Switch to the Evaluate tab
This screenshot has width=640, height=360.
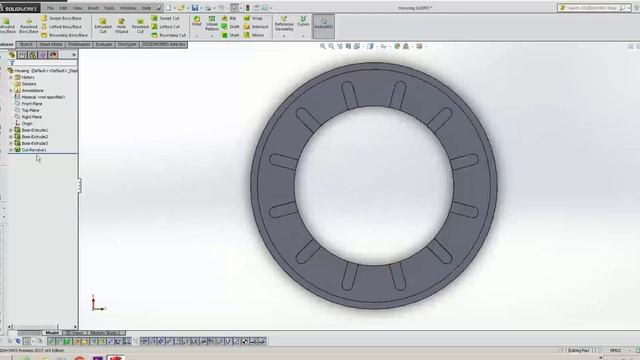104,44
